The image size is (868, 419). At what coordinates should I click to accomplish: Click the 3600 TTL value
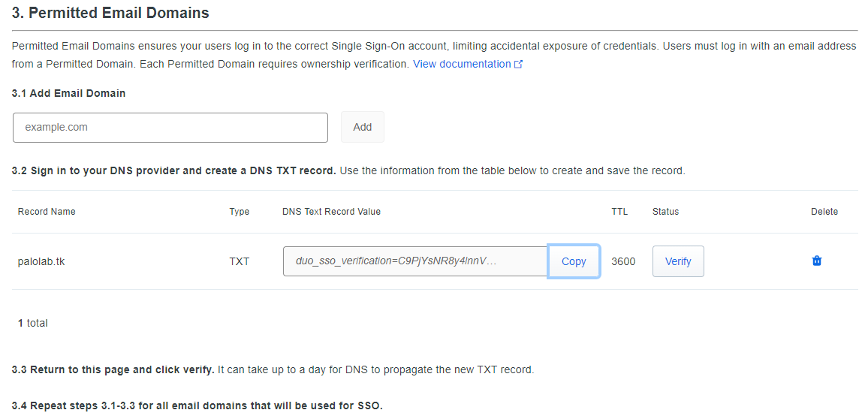click(623, 261)
